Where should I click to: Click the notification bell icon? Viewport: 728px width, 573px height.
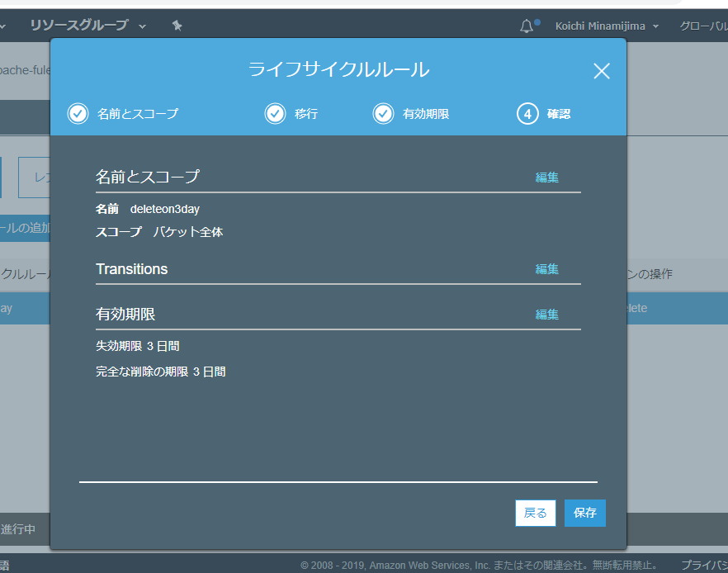point(527,26)
